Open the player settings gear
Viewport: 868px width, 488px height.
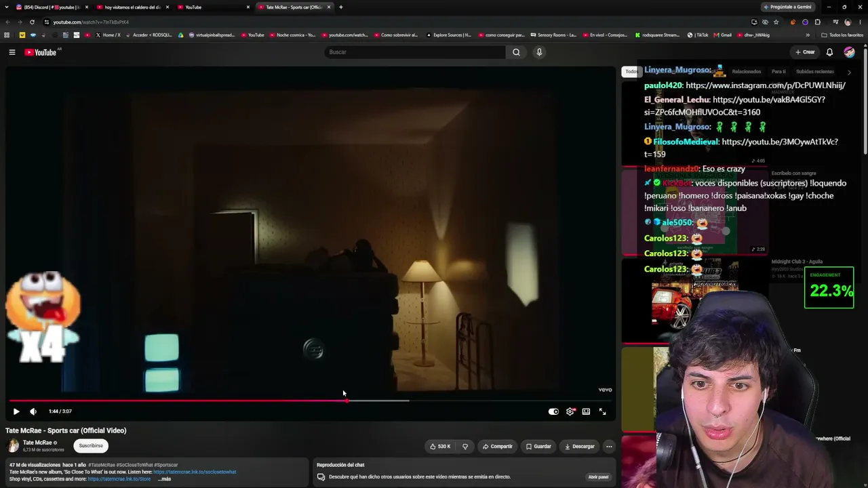pos(570,411)
